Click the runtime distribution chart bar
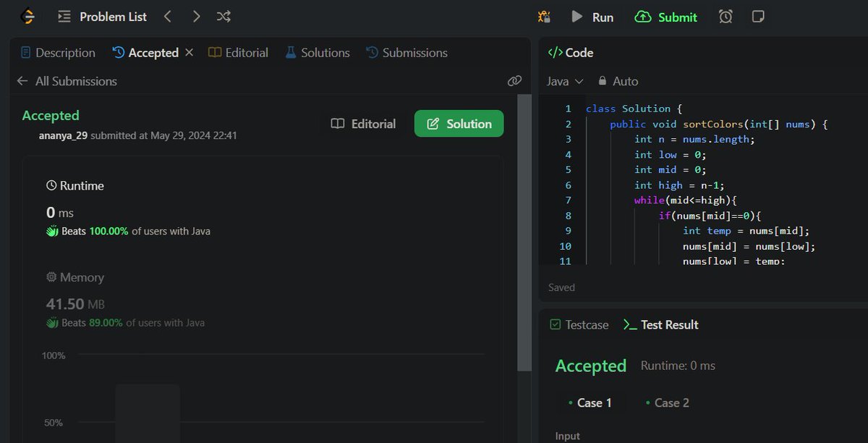 [148, 413]
